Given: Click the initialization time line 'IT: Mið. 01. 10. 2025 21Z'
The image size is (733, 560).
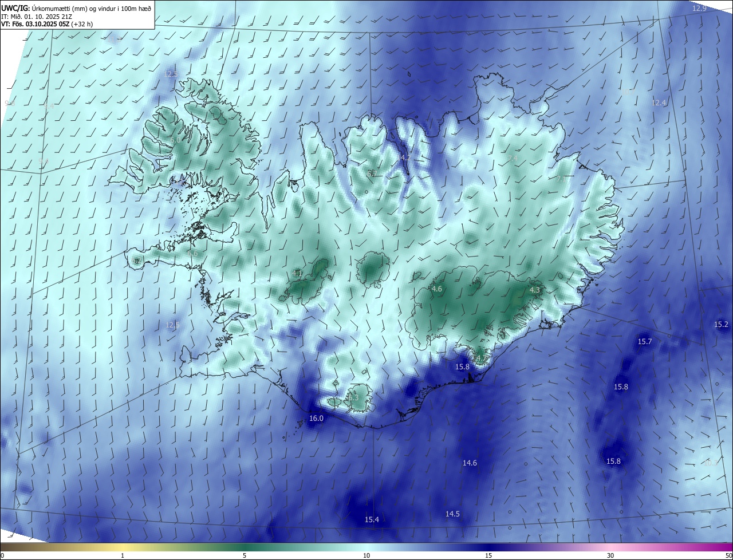Looking at the screenshot, I should tap(38, 16).
